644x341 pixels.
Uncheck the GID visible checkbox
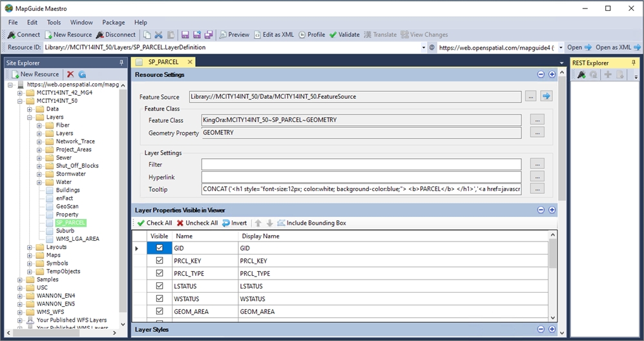tap(160, 248)
